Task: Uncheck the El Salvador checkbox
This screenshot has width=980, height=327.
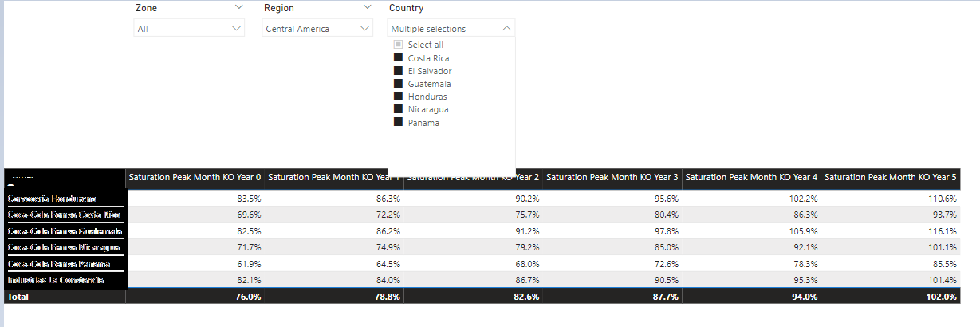Action: pyautogui.click(x=399, y=71)
